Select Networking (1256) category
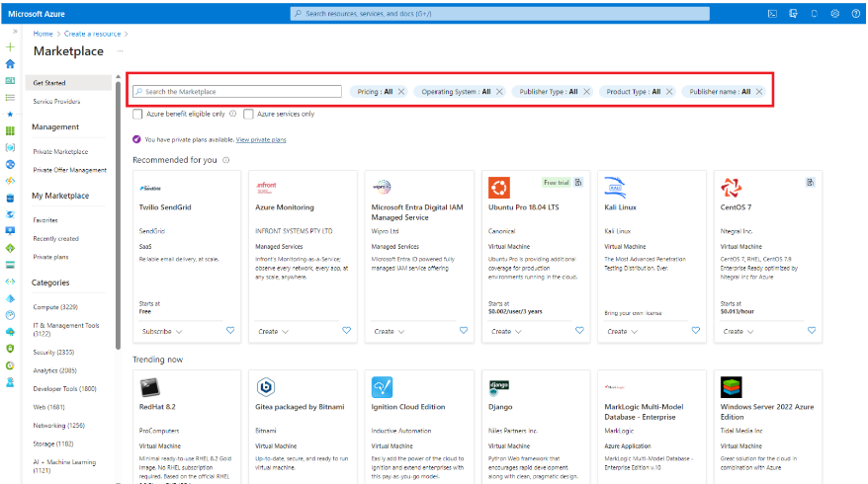868x484 pixels. (x=58, y=426)
